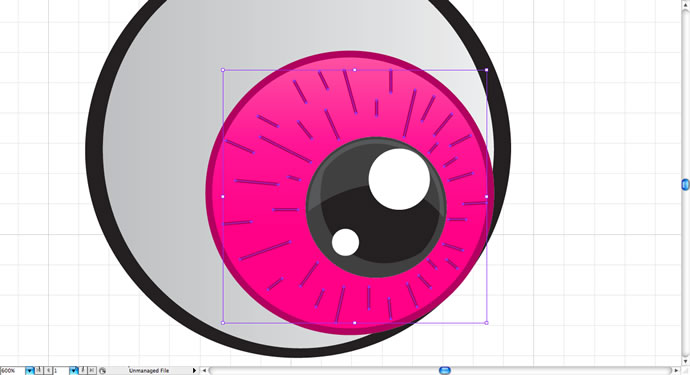Image resolution: width=690 pixels, height=375 pixels.
Task: Click the horizontal scrollbar left arrow
Action: point(204,371)
